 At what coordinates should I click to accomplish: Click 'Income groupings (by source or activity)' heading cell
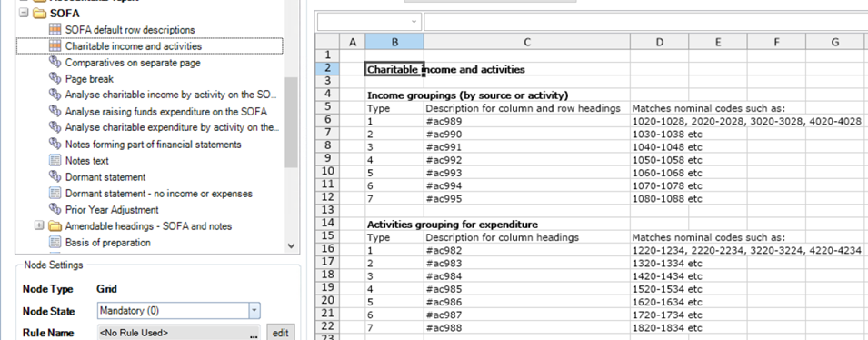(x=468, y=95)
